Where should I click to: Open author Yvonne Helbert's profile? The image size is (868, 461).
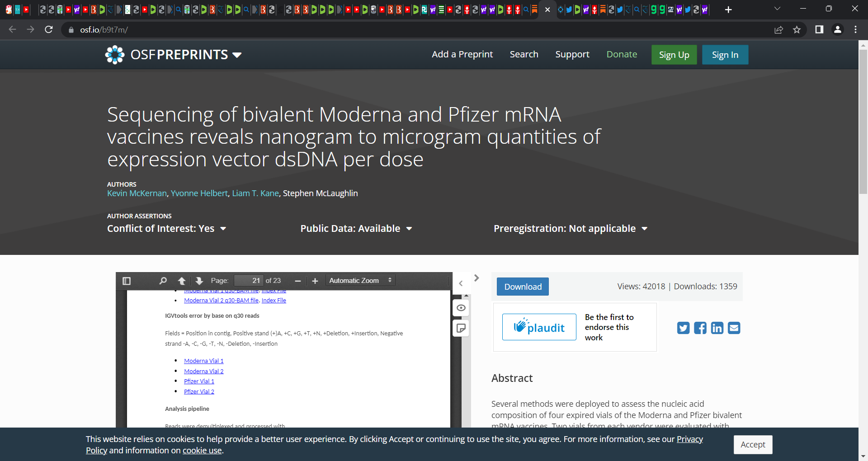(x=199, y=193)
